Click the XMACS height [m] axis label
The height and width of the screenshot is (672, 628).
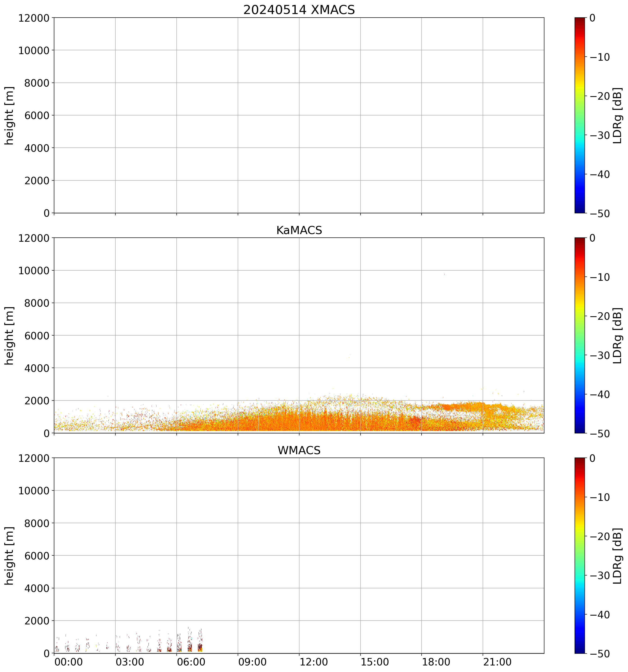click(x=9, y=115)
